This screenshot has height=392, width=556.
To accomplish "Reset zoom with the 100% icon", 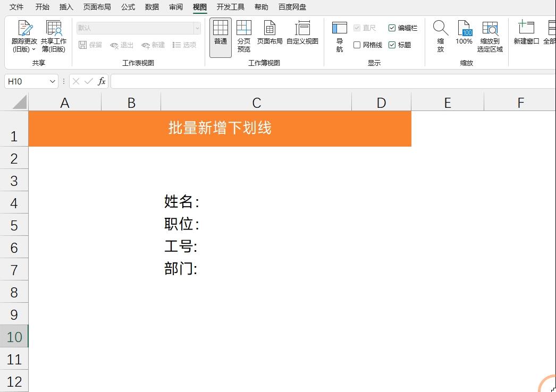I will 464,35.
